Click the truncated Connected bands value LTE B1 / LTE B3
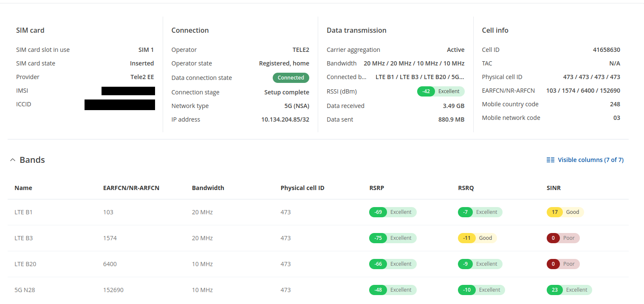This screenshot has width=644, height=304. tap(420, 77)
